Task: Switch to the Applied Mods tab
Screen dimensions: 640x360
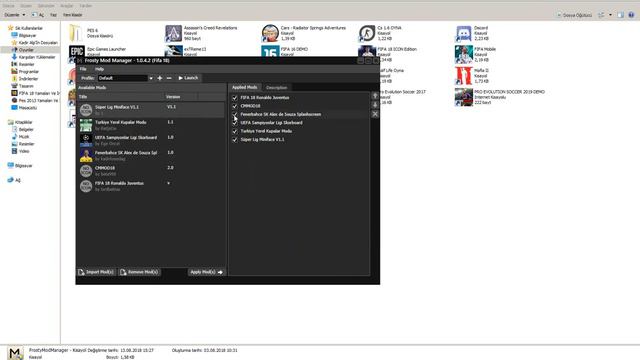Action: point(244,87)
